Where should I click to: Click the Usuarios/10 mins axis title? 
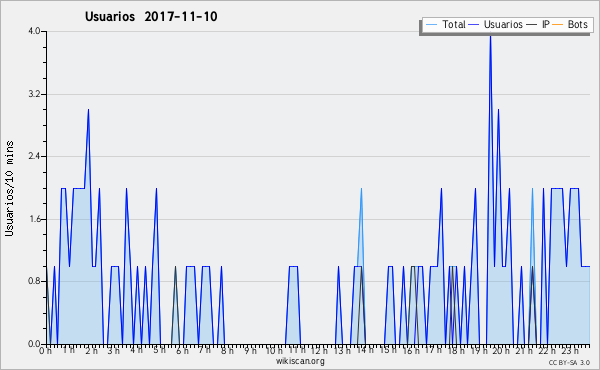(9, 188)
